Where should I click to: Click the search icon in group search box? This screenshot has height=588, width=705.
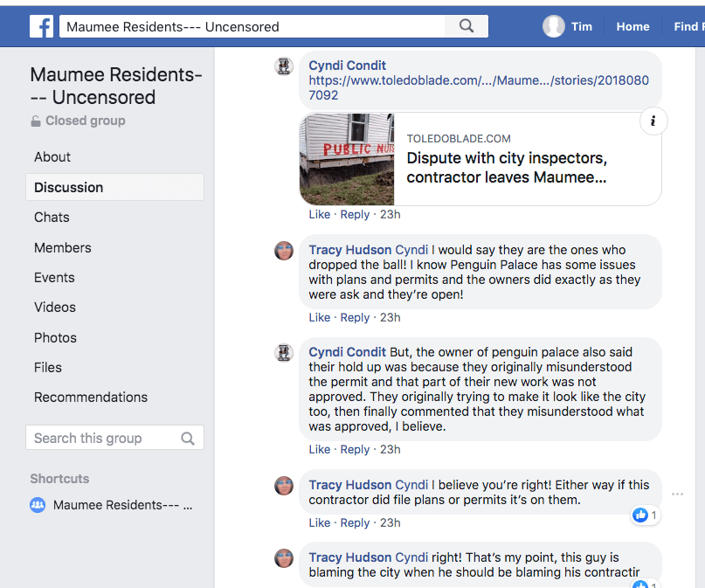pos(188,439)
